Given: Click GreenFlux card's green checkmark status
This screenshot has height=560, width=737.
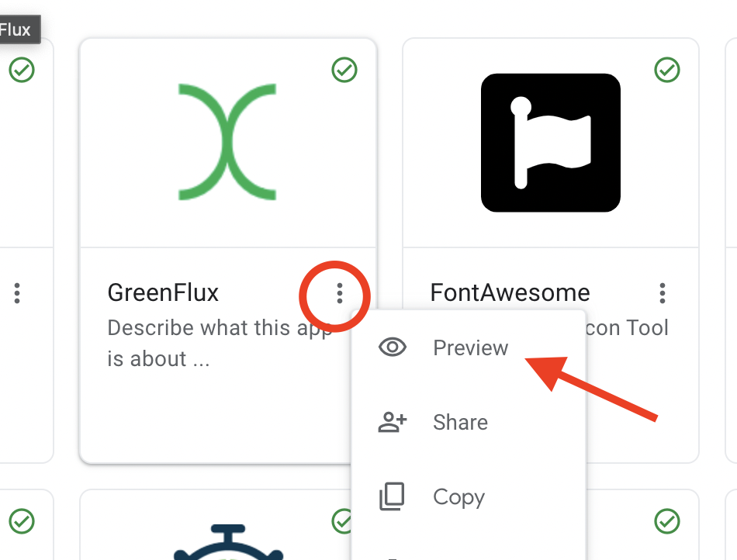Looking at the screenshot, I should coord(344,70).
